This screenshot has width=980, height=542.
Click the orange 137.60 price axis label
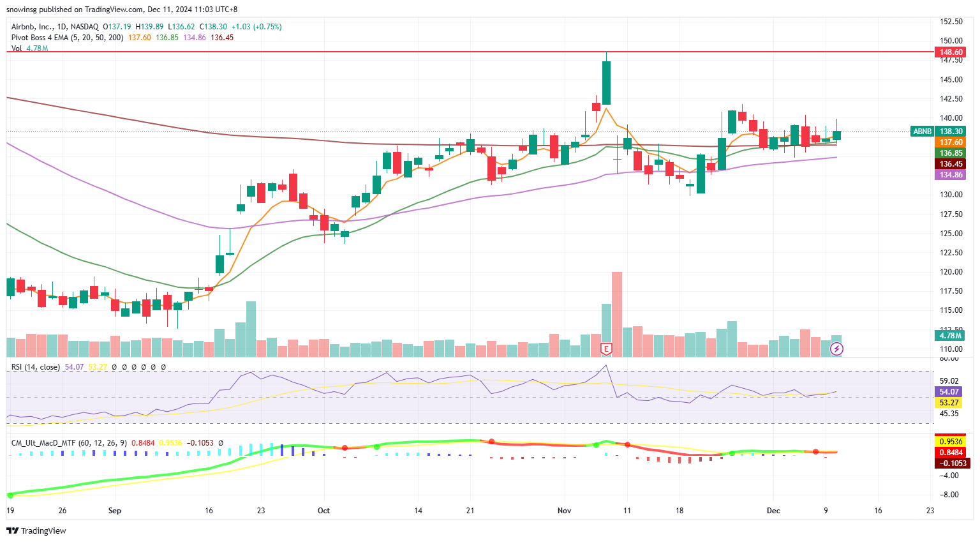[x=951, y=142]
